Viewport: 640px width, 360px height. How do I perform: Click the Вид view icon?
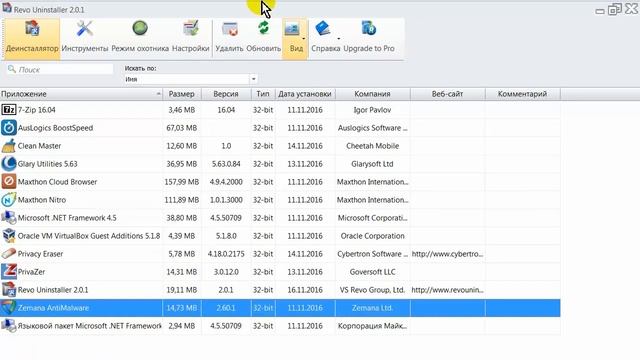click(x=292, y=29)
